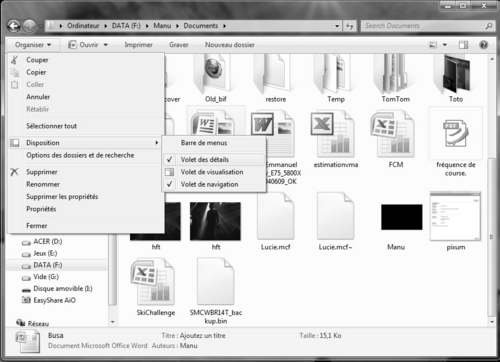Select Jeux (E:) drive
500x362 pixels.
pos(45,253)
